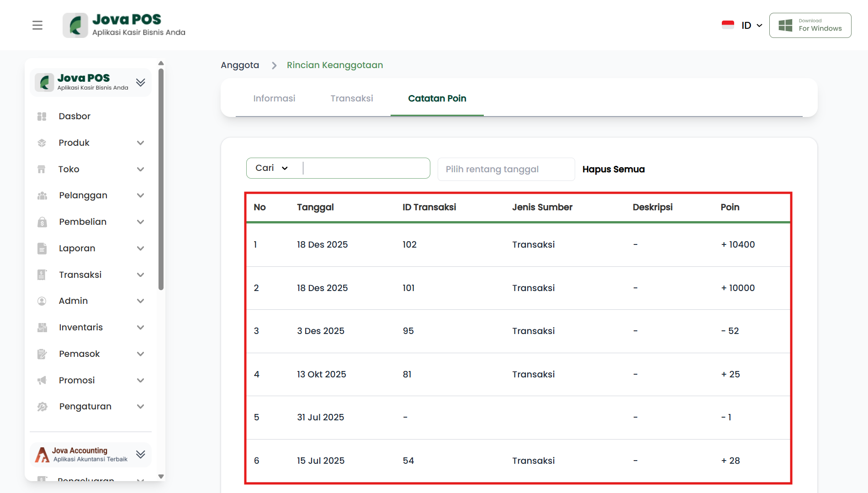Click the Dasbor grid icon
The image size is (868, 493).
click(42, 117)
